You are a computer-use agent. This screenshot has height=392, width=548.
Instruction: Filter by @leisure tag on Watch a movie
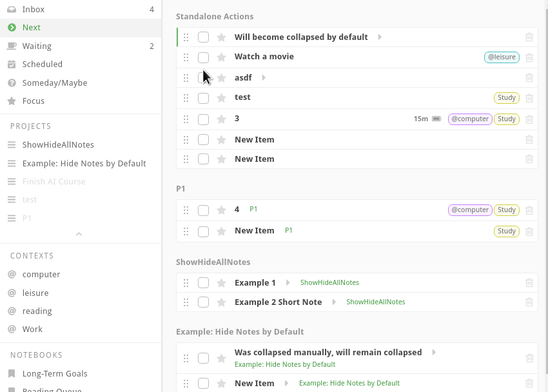tap(501, 57)
